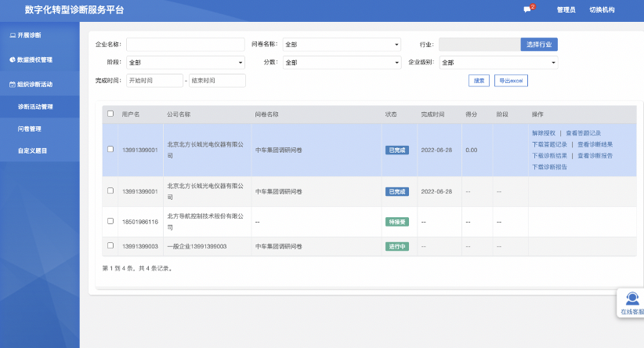
Task: Click the username 18501986116 cell
Action: (140, 222)
